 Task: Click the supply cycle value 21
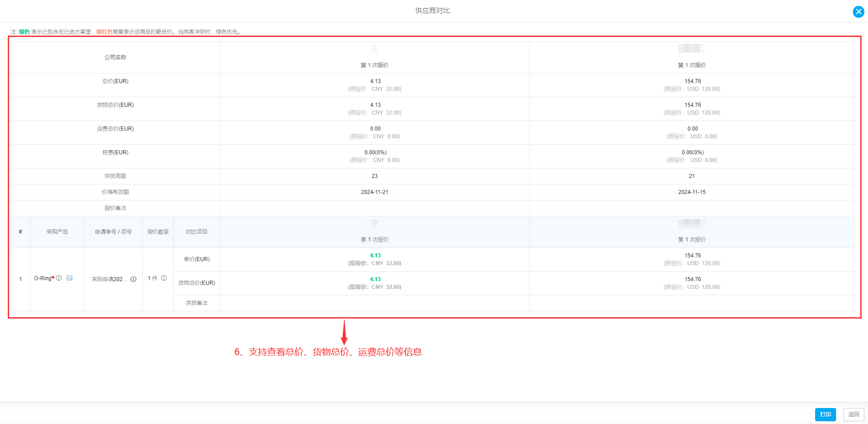point(692,176)
